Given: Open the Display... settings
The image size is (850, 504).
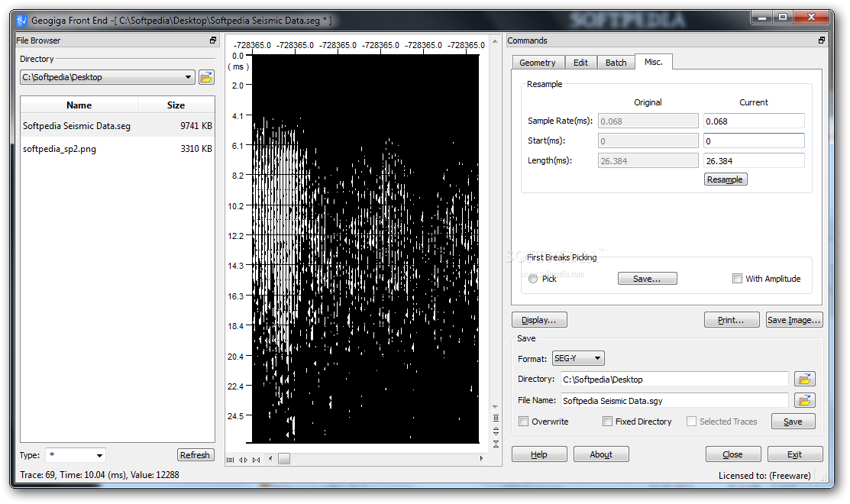Looking at the screenshot, I should (539, 320).
